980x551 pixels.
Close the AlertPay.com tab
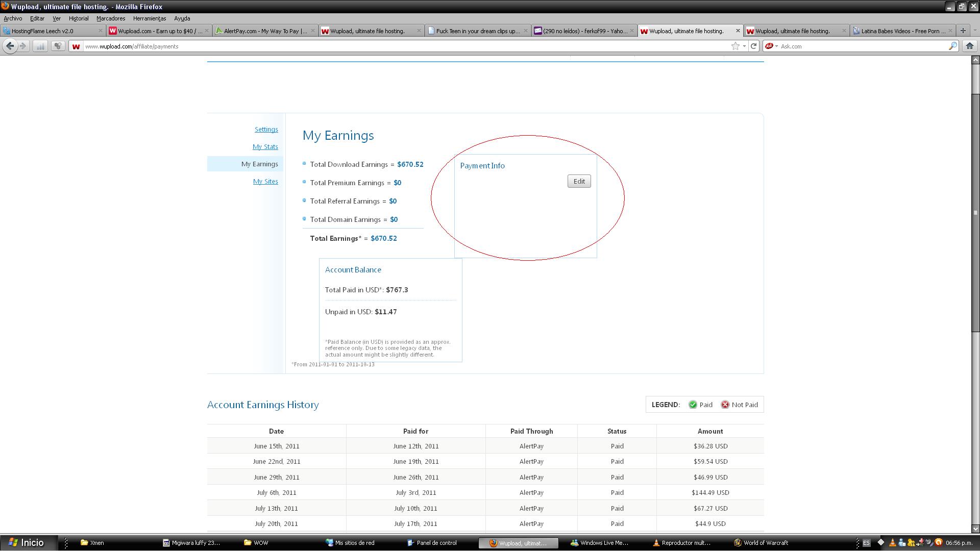[312, 31]
